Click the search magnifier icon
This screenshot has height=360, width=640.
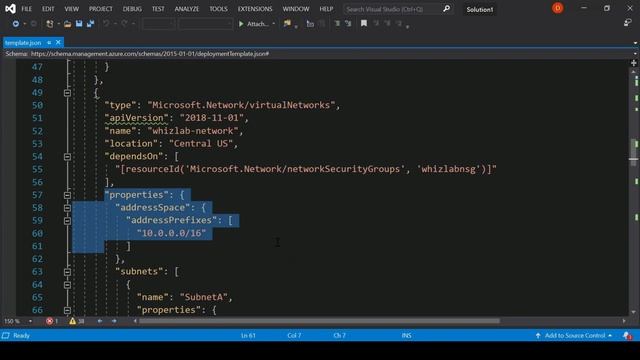[447, 9]
